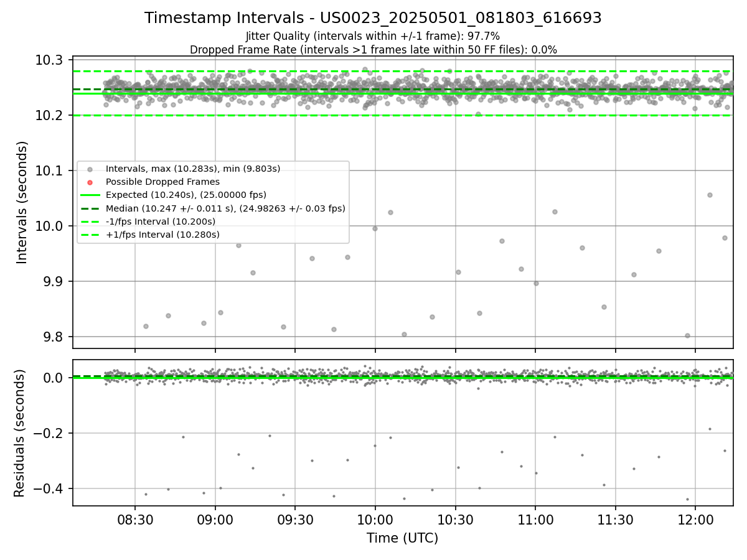Click the x-axis tick label '11:00'
This screenshot has width=747, height=560.
click(x=535, y=521)
